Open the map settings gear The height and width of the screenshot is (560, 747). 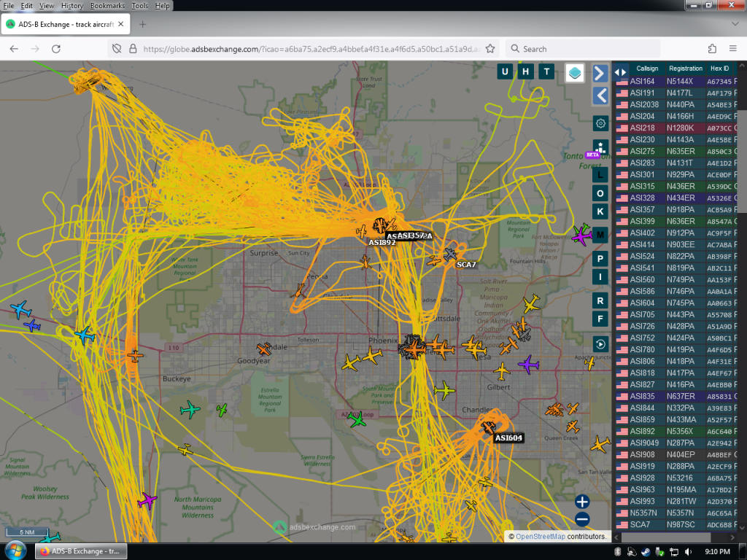(600, 123)
